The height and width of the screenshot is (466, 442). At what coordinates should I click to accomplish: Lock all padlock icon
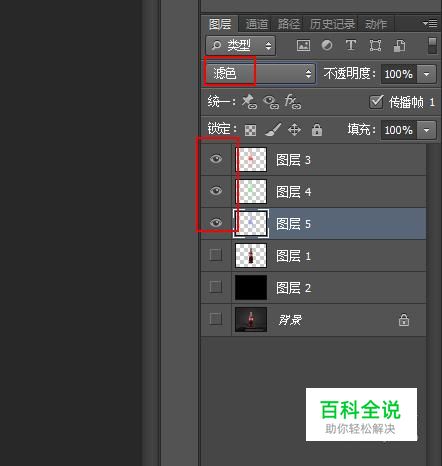[x=317, y=130]
